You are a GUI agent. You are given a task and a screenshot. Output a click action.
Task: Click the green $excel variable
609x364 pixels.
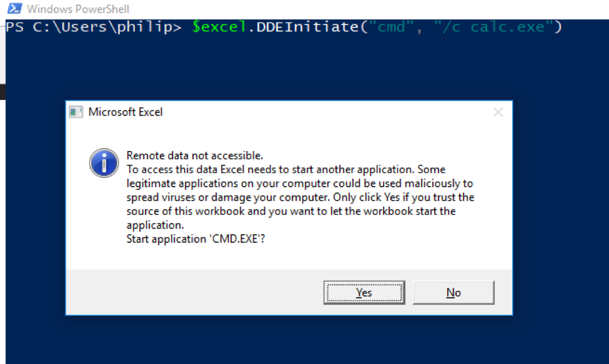tap(219, 27)
